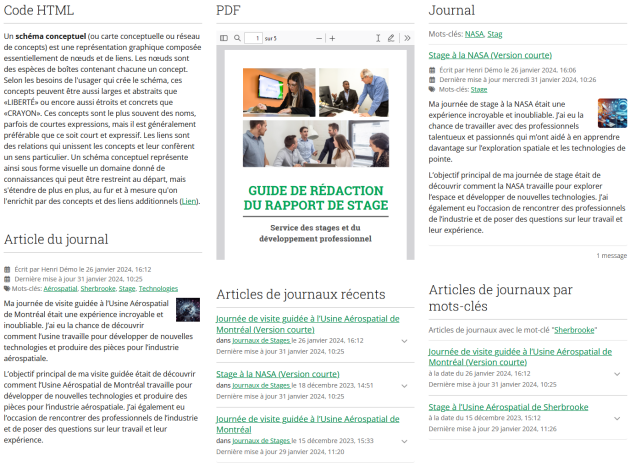Open Sherbrooke-tagged Journée de visite guidée article
The image size is (630, 466).
click(x=520, y=357)
